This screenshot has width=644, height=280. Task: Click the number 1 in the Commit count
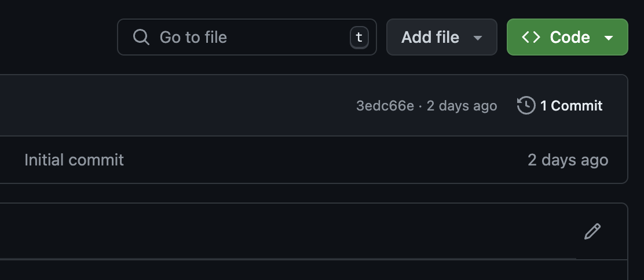point(544,106)
